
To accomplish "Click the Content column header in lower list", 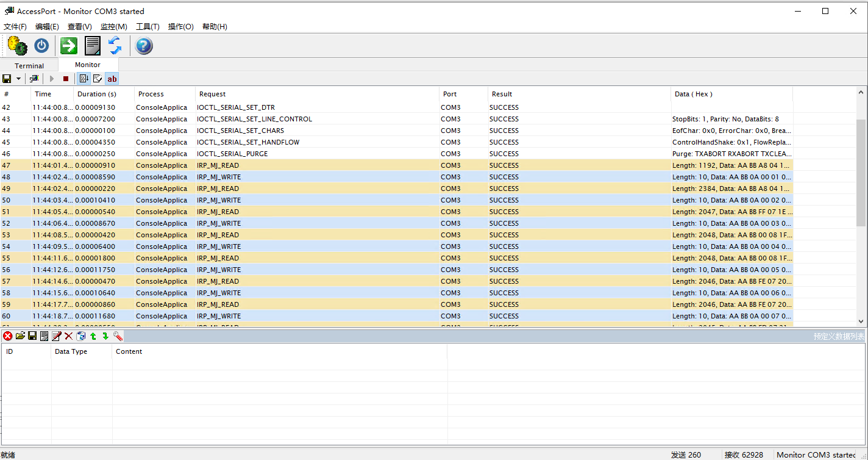I will point(280,351).
